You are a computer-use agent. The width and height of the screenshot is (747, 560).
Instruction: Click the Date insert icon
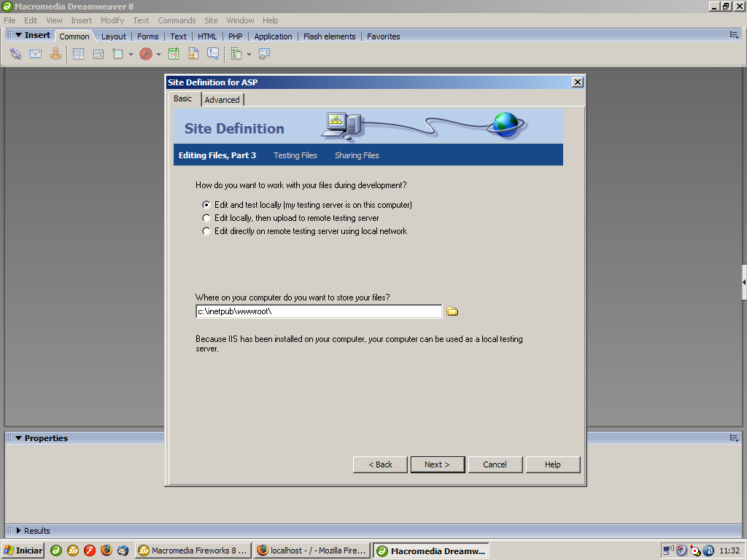174,54
